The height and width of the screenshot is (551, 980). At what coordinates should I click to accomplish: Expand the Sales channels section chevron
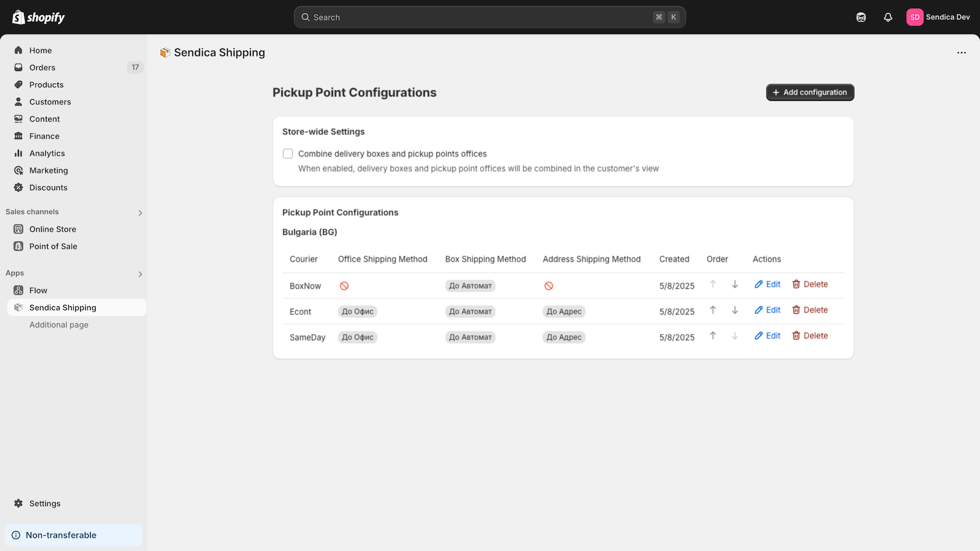140,213
